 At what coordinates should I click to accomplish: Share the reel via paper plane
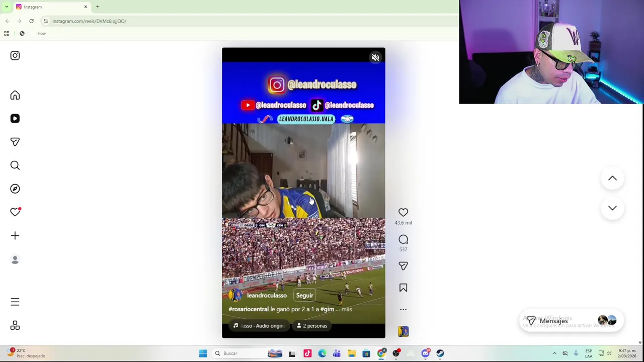pos(403,266)
